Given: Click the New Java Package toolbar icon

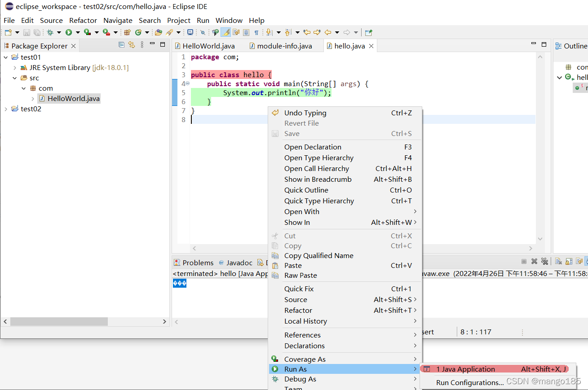Looking at the screenshot, I should coord(127,32).
